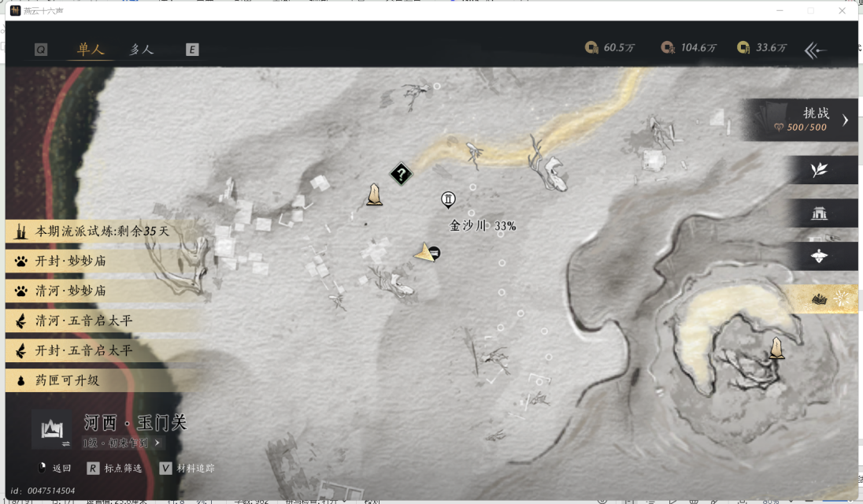
Task: Click the back arrow at top right
Action: coord(815,51)
